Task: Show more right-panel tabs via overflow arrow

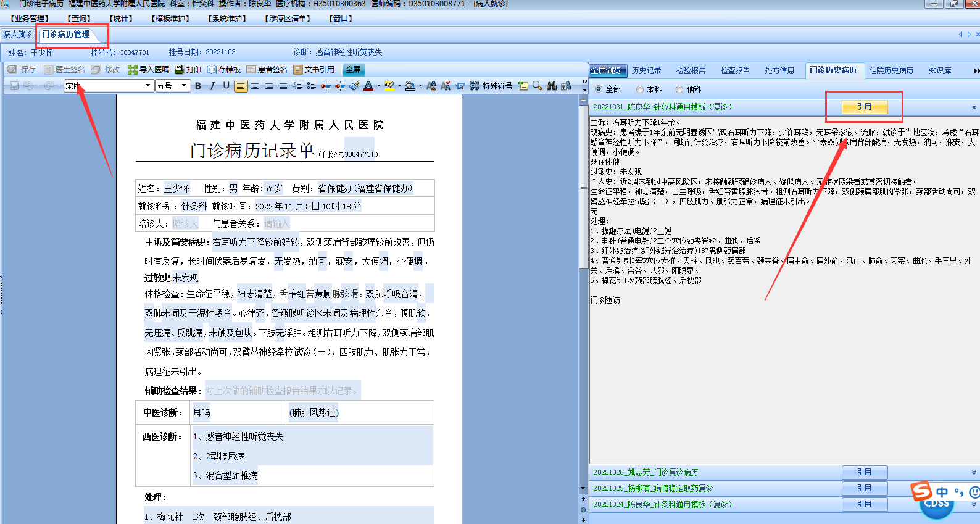Action: click(x=976, y=71)
